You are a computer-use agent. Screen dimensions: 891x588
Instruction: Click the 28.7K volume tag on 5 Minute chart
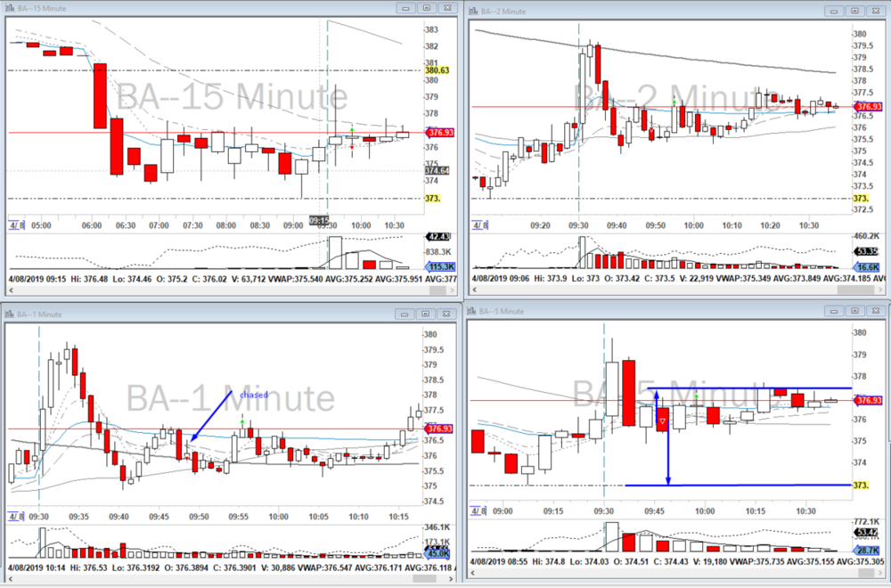coord(862,553)
